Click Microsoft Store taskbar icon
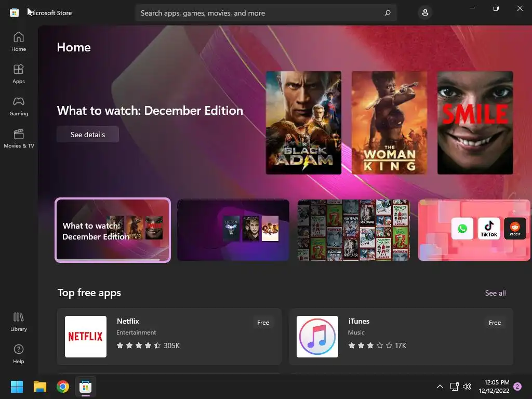Viewport: 532px width, 399px height. pyautogui.click(x=86, y=387)
